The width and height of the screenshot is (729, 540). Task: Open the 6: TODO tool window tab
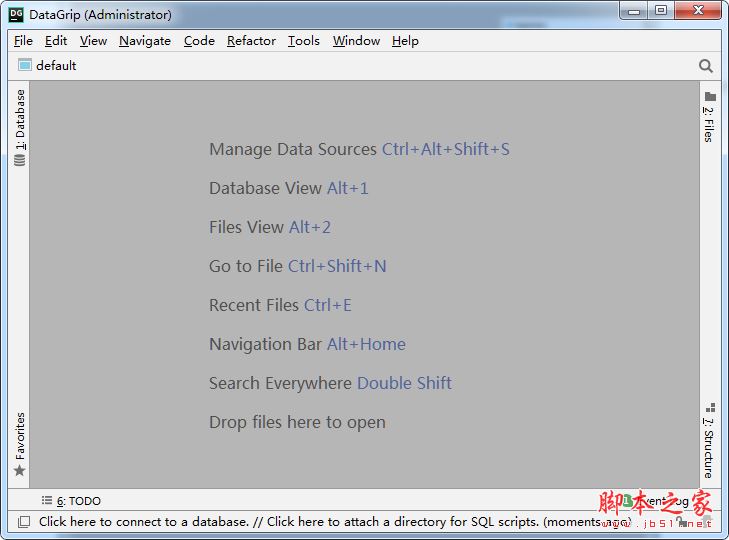click(79, 501)
